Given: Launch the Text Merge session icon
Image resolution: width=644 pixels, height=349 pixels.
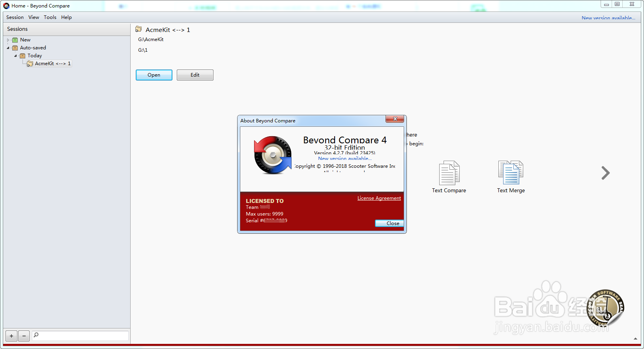Looking at the screenshot, I should 511,173.
